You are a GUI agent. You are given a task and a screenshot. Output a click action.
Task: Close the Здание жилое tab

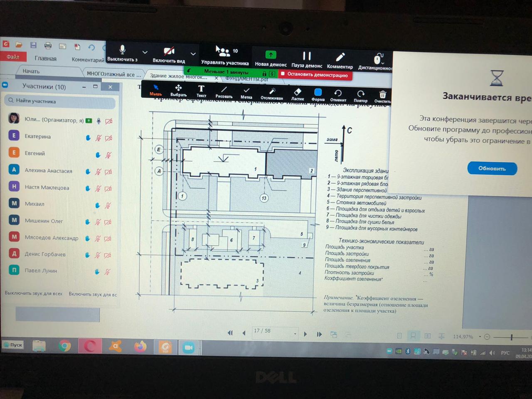point(216,78)
